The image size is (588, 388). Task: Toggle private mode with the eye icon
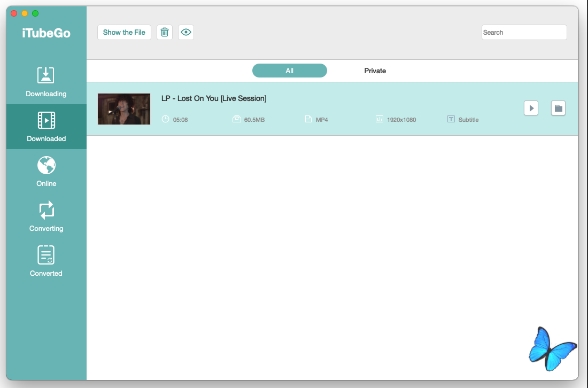(186, 32)
